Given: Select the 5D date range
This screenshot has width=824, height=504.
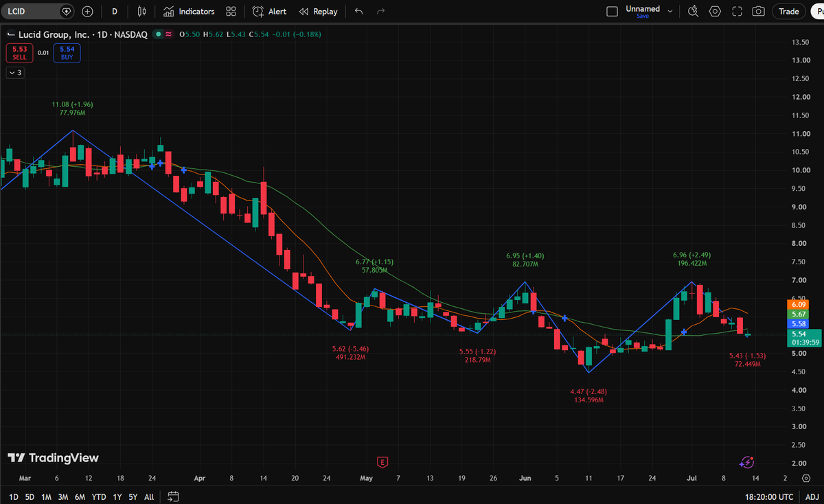Looking at the screenshot, I should click(x=30, y=496).
